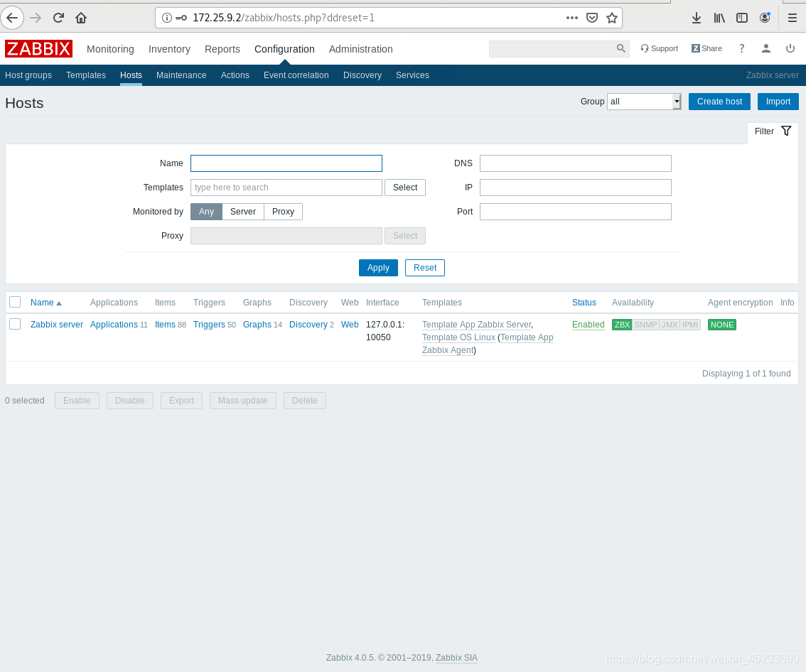Click the search magnifier icon

point(621,48)
